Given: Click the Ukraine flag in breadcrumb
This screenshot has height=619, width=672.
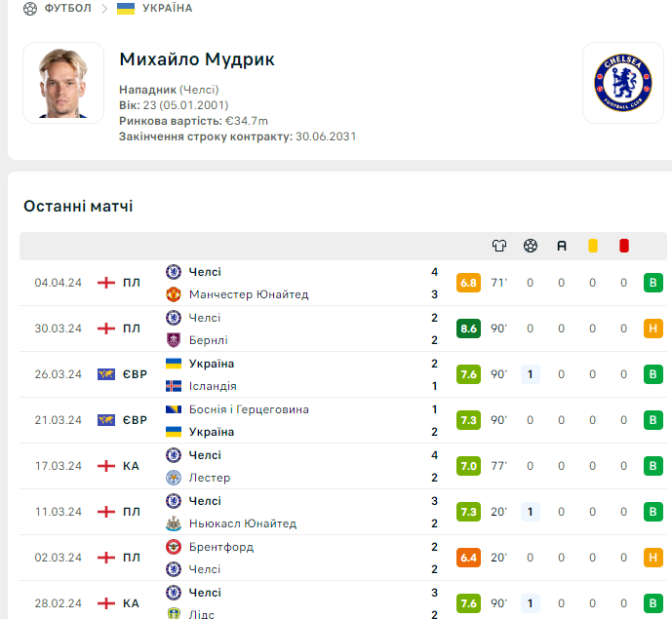Looking at the screenshot, I should point(126,8).
